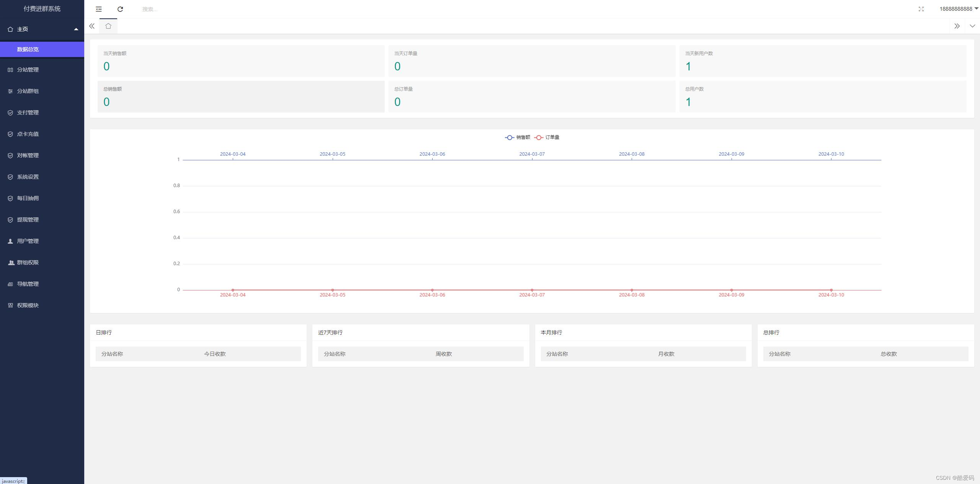Open 分站群组 menu item
The width and height of the screenshot is (980, 484).
42,91
